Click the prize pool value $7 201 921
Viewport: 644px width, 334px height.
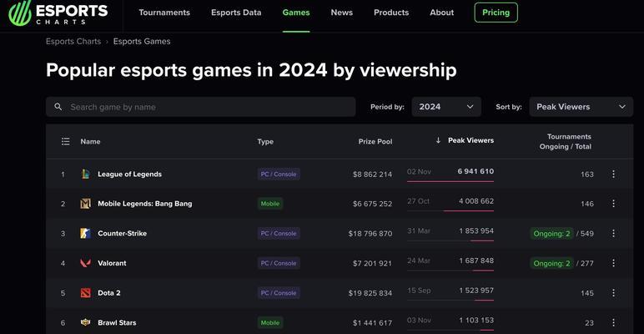[373, 263]
